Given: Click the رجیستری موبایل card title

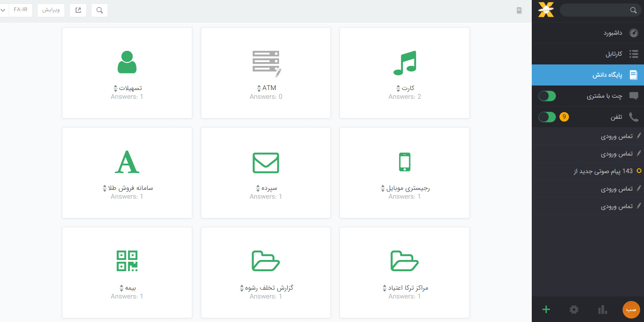Looking at the screenshot, I should pos(408,188).
